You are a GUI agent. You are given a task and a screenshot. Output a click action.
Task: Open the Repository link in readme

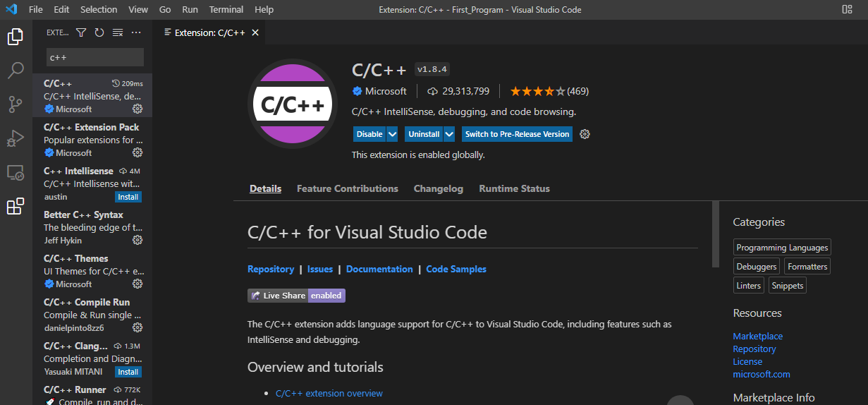(271, 269)
